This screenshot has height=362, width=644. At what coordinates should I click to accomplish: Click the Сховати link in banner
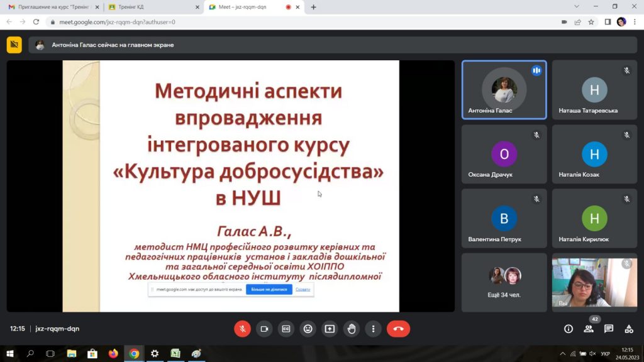coord(303,289)
